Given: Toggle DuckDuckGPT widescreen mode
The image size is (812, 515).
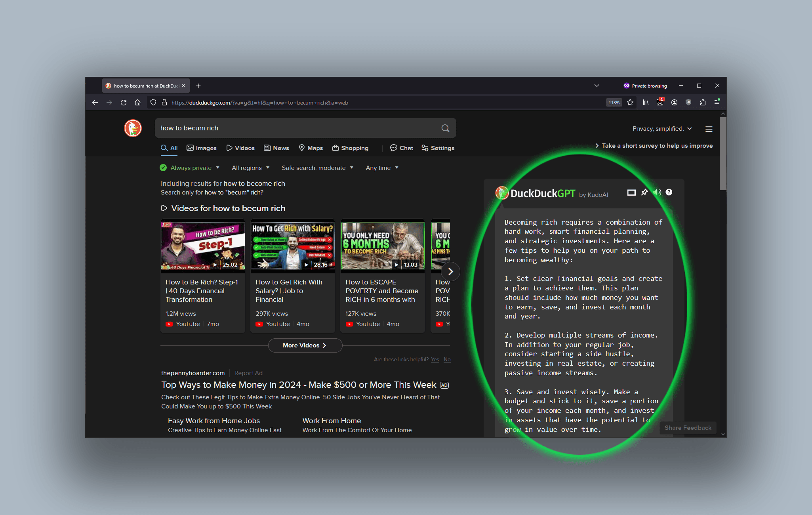Looking at the screenshot, I should point(632,192).
